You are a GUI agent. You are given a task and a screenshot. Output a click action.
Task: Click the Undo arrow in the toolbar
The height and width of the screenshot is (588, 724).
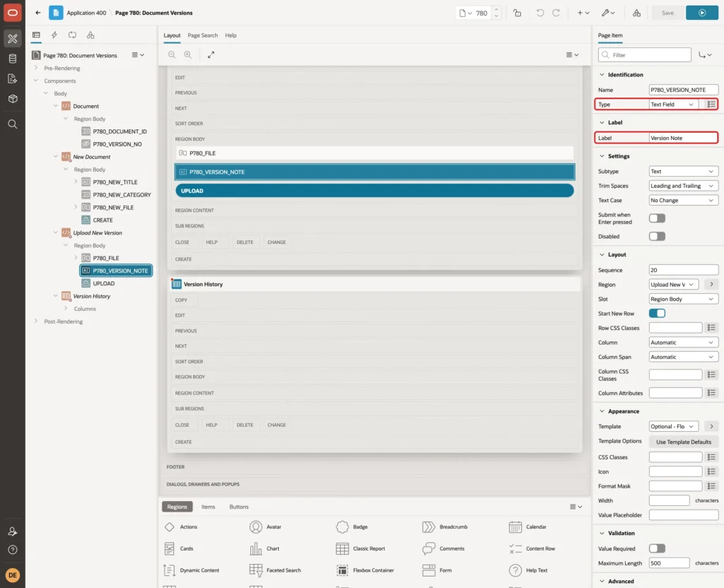tap(539, 13)
